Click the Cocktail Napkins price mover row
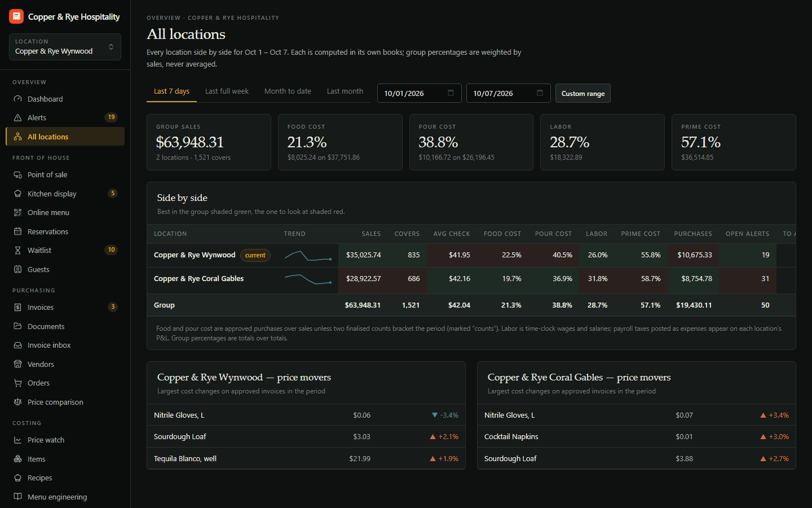Image resolution: width=812 pixels, height=508 pixels. tap(637, 436)
